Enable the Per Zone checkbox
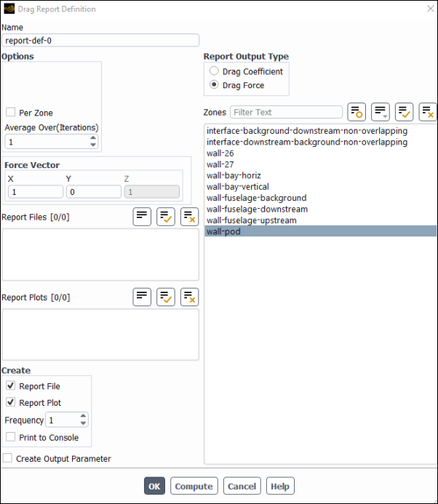Screen dimensions: 438x504 11,112
